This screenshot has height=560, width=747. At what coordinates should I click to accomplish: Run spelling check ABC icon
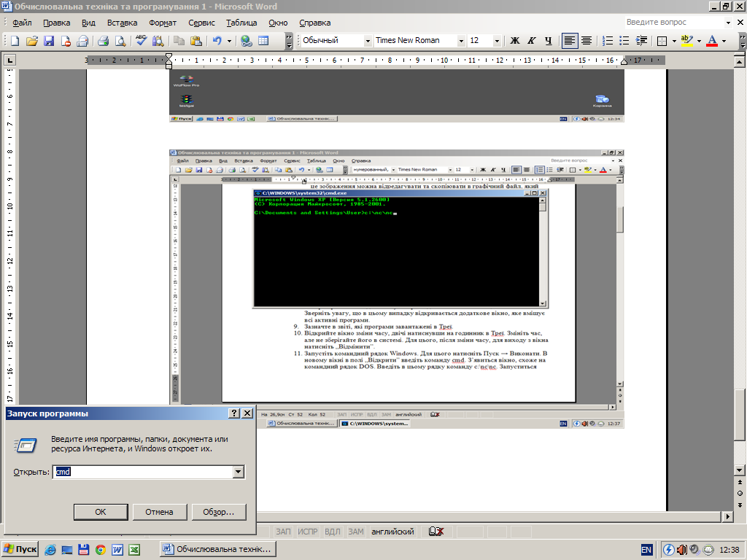tap(141, 41)
